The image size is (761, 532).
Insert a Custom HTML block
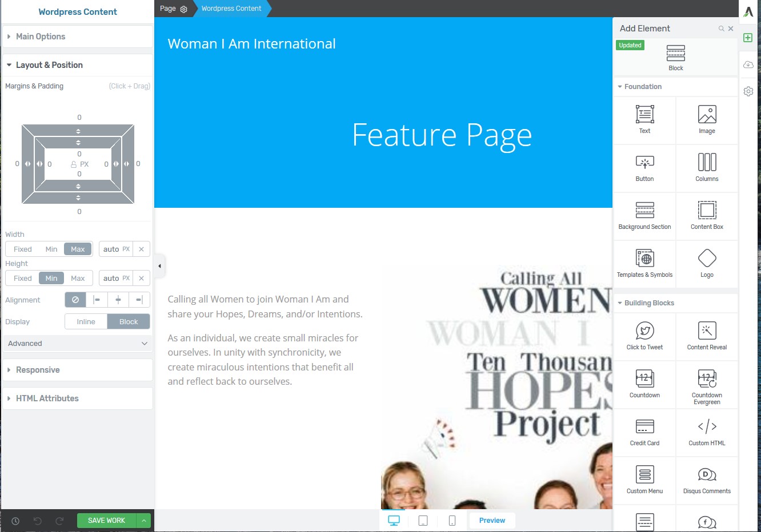[x=707, y=432]
